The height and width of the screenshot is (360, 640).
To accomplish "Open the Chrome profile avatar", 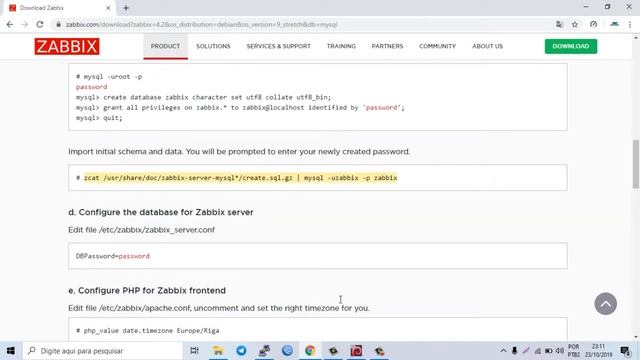I will [614, 24].
